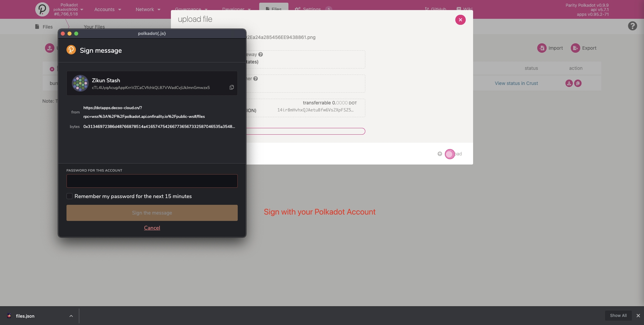Click the Export icon button
Image resolution: width=644 pixels, height=325 pixels.
click(x=575, y=48)
